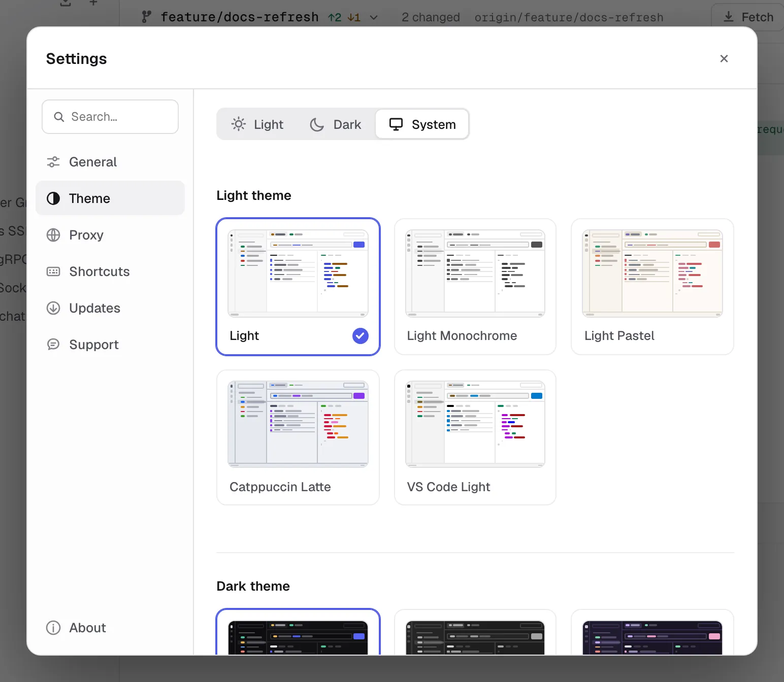784x682 pixels.
Task: Open the Shortcuts settings section
Action: [110, 271]
